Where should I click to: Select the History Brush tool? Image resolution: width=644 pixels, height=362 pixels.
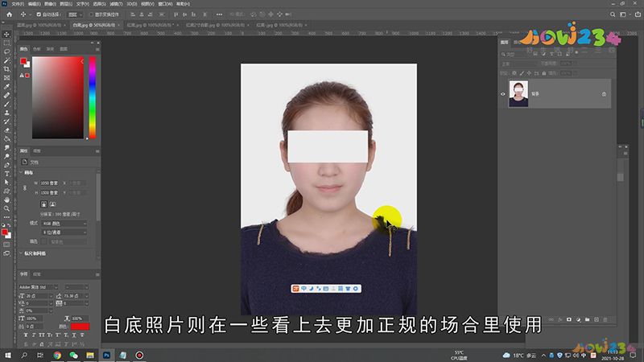(x=6, y=121)
